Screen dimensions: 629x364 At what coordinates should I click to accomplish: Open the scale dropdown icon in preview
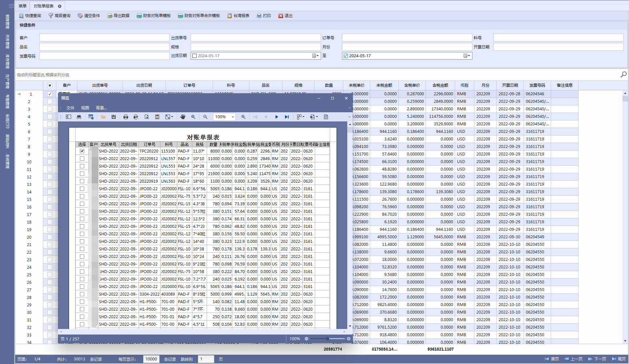pos(169,117)
